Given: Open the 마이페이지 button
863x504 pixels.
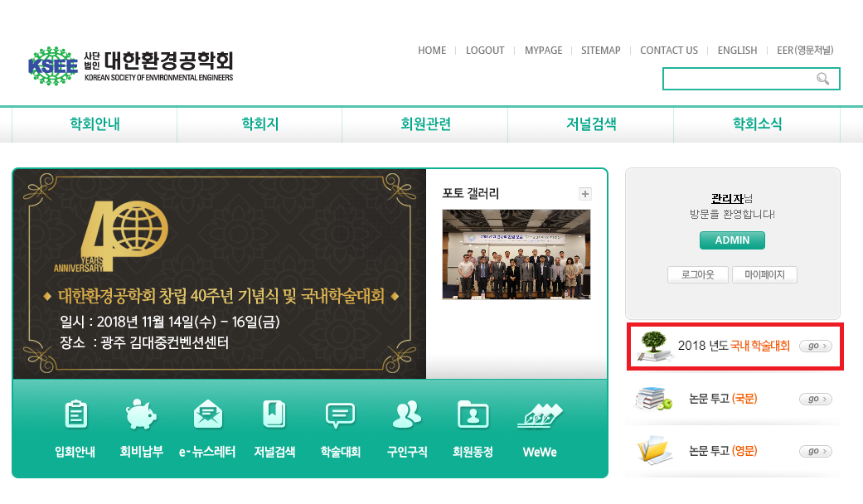Looking at the screenshot, I should pyautogui.click(x=764, y=274).
